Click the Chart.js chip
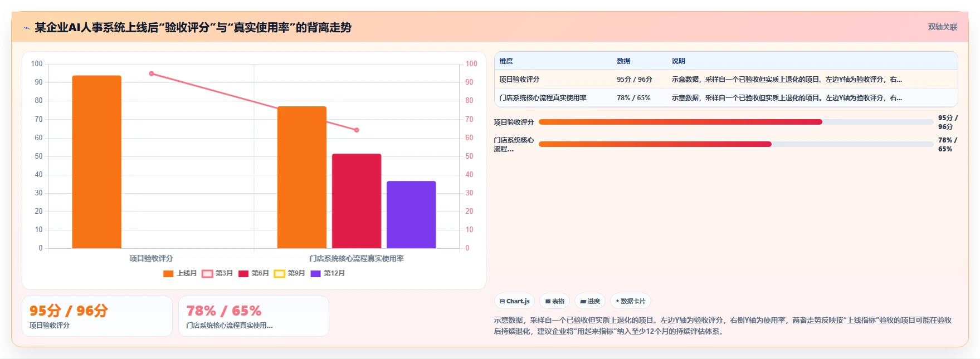980x359 pixels. (514, 301)
